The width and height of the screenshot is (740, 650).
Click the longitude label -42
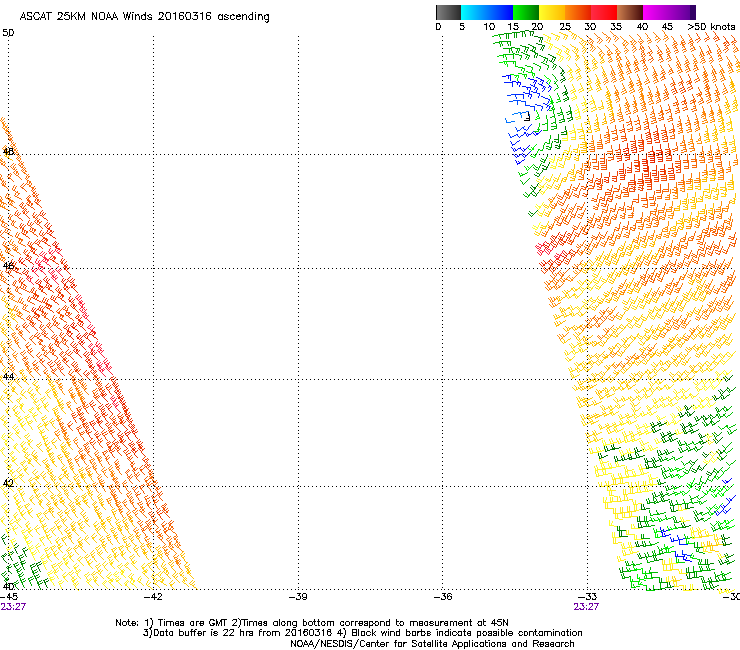(x=153, y=597)
